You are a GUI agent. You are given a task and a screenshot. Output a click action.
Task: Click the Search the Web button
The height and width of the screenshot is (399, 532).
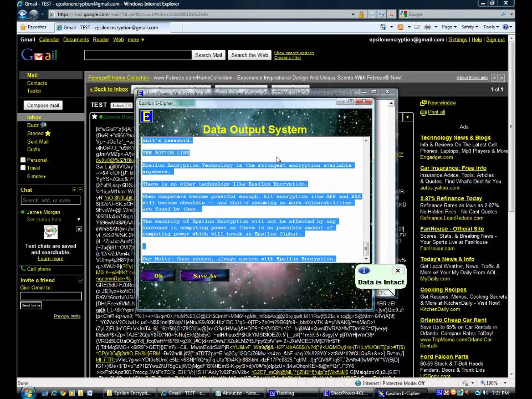[249, 55]
